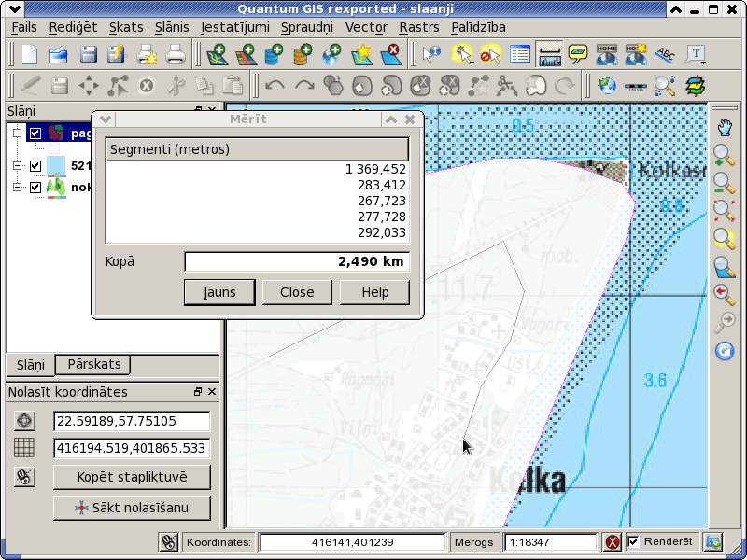Open the attribute table

(x=520, y=54)
